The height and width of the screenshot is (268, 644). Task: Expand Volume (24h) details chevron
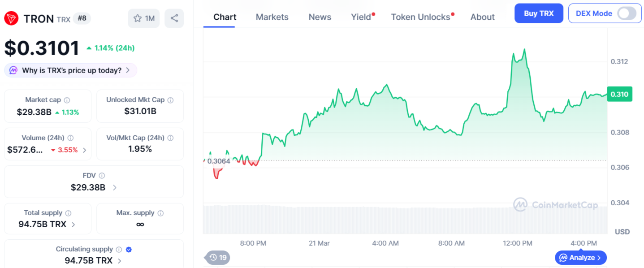click(85, 150)
